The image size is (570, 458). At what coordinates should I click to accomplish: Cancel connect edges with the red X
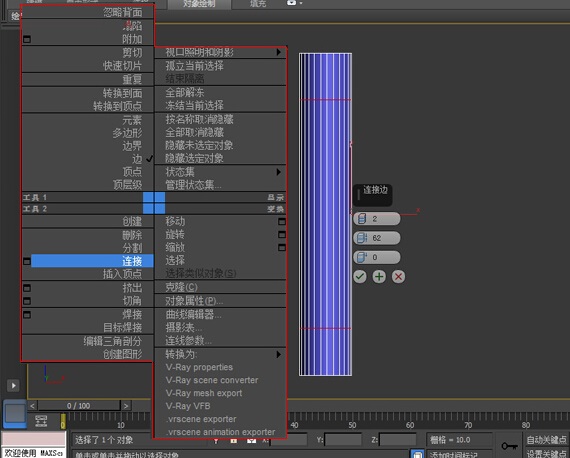(x=398, y=277)
